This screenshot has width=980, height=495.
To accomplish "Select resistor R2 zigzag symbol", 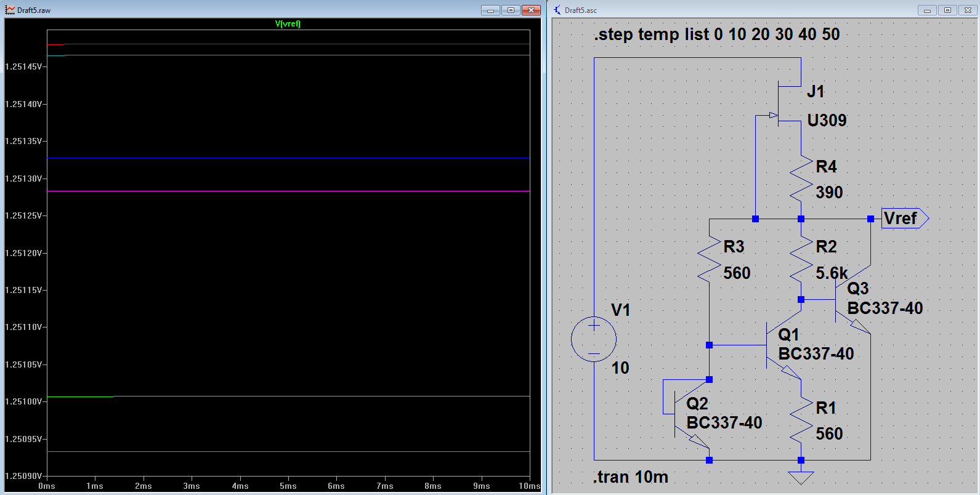I will pos(801,259).
